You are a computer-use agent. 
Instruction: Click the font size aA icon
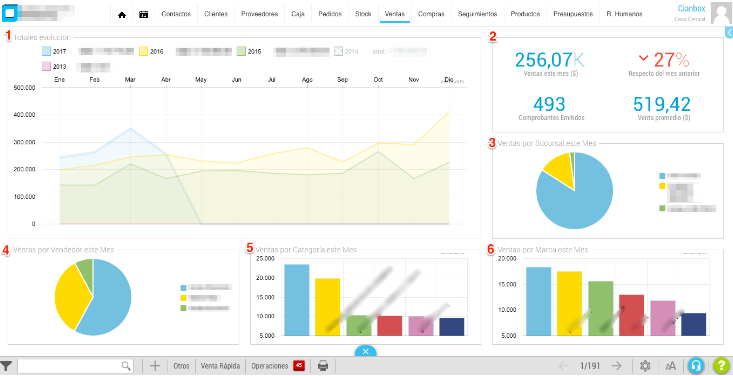670,366
